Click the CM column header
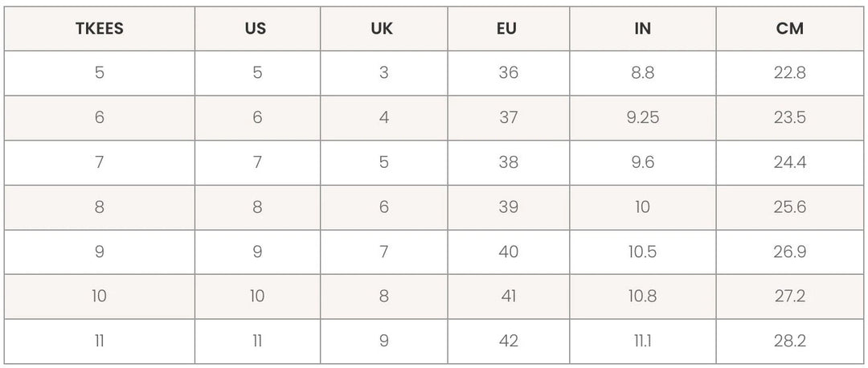868x368 pixels. tap(790, 29)
